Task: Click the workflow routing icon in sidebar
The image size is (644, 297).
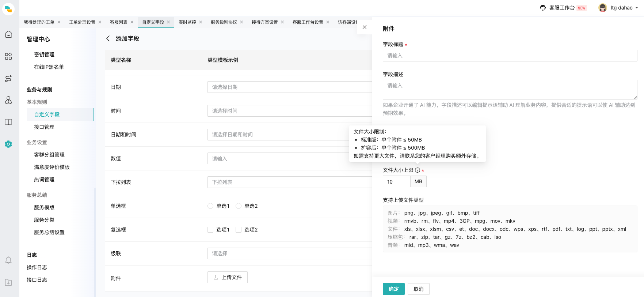Action: 8,78
